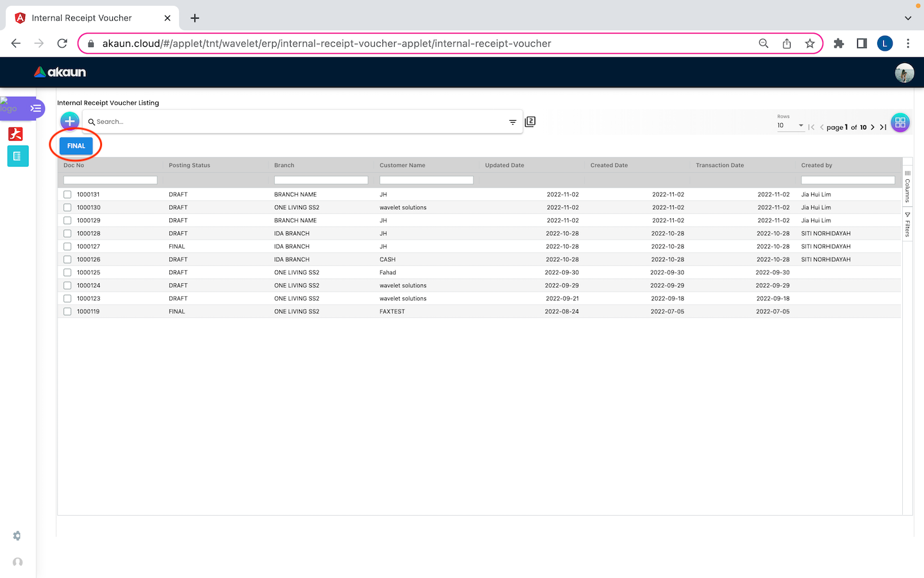Check the box for document 1000119
Viewport: 924px width, 578px height.
pyautogui.click(x=67, y=311)
